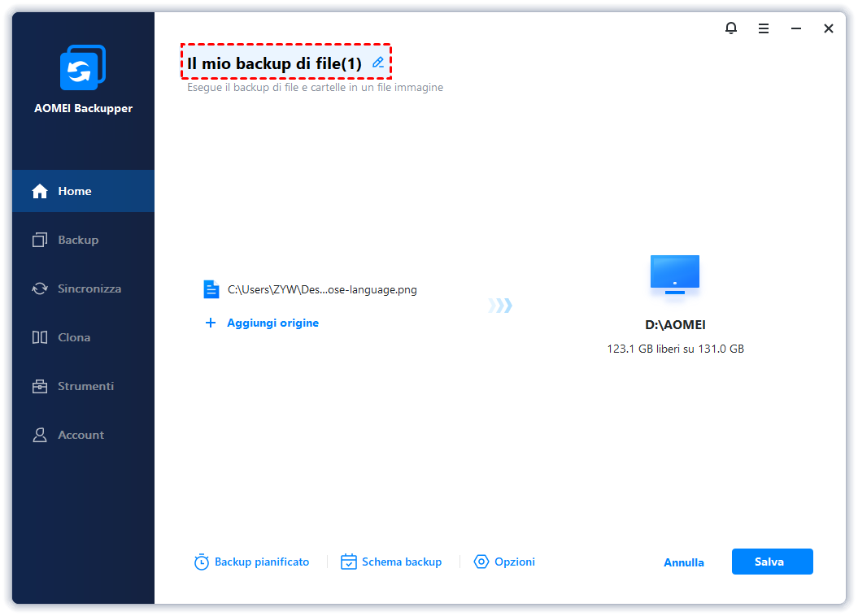
Task: Click the Salva button
Action: tap(772, 562)
